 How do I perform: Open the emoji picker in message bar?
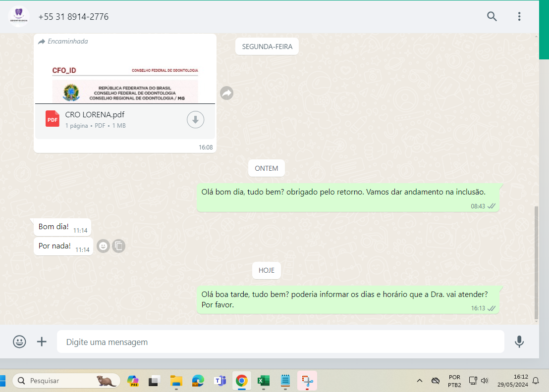(20, 342)
